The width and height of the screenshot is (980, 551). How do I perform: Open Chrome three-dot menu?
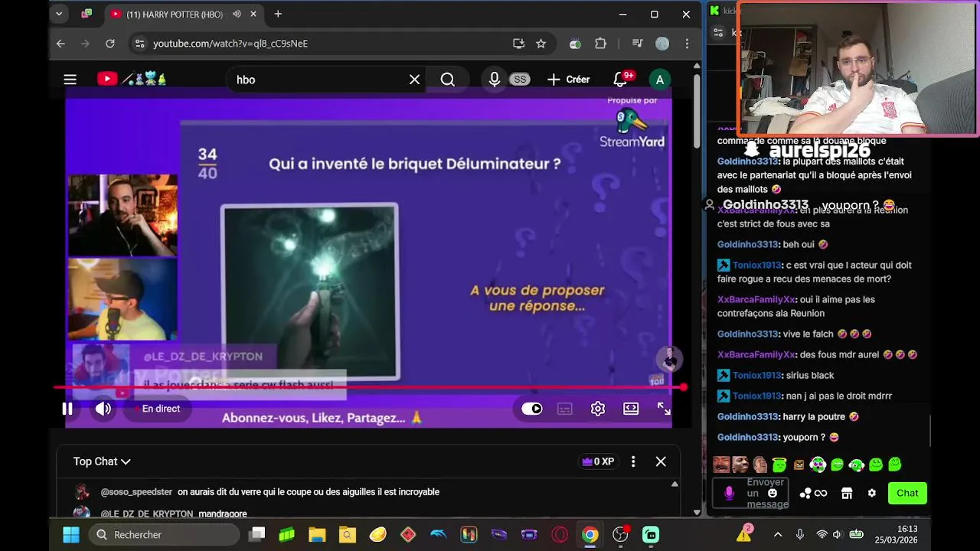[x=687, y=44]
